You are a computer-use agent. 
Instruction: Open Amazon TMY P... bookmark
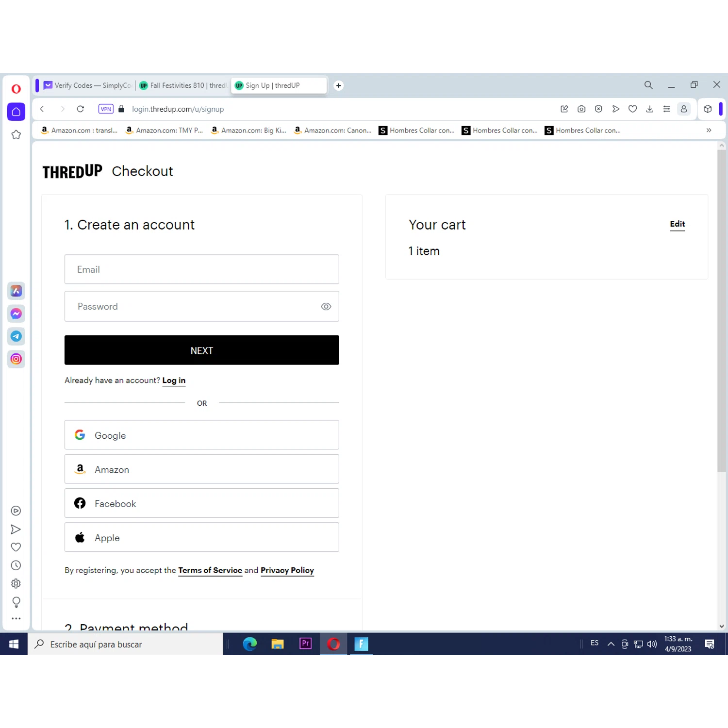point(164,130)
